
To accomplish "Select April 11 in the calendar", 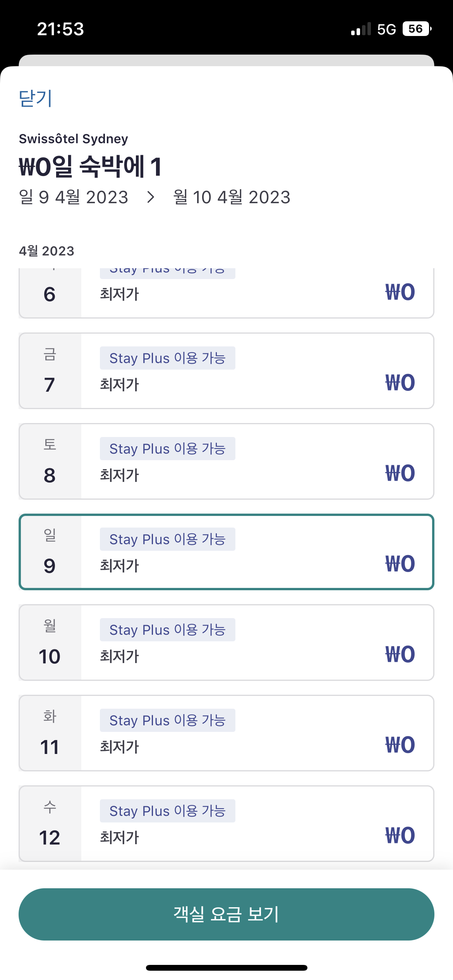I will tap(226, 732).
